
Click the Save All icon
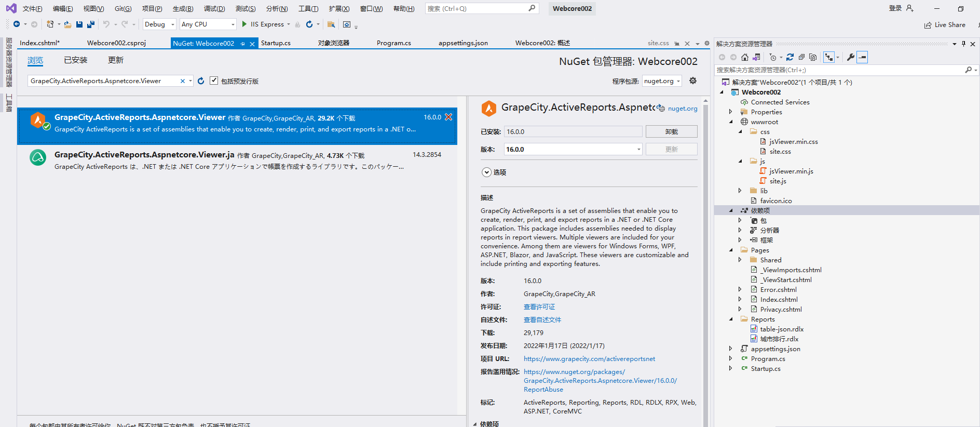pos(91,24)
